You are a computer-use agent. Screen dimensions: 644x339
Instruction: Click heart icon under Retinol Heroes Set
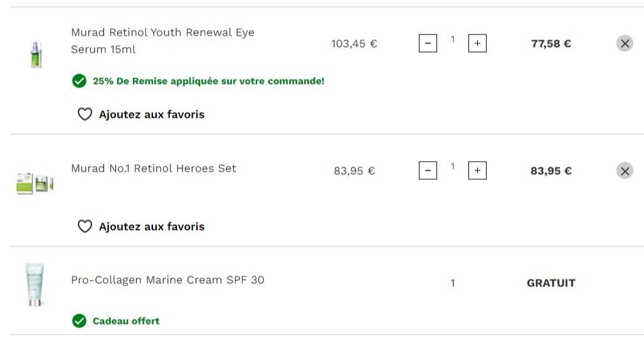point(85,226)
